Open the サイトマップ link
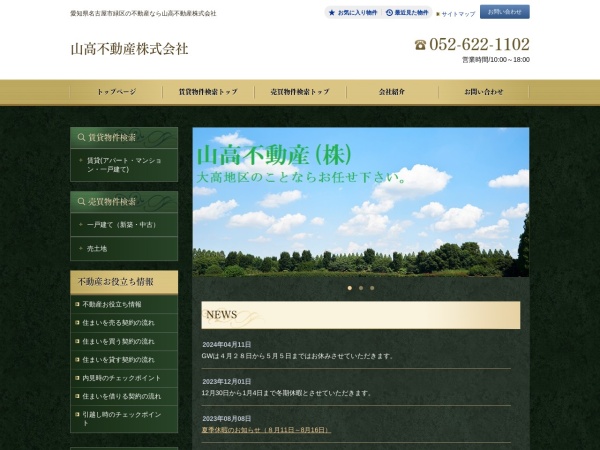 (458, 14)
